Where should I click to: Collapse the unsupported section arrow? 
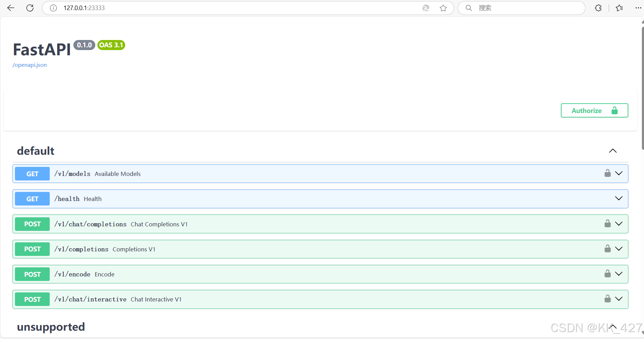(x=613, y=327)
